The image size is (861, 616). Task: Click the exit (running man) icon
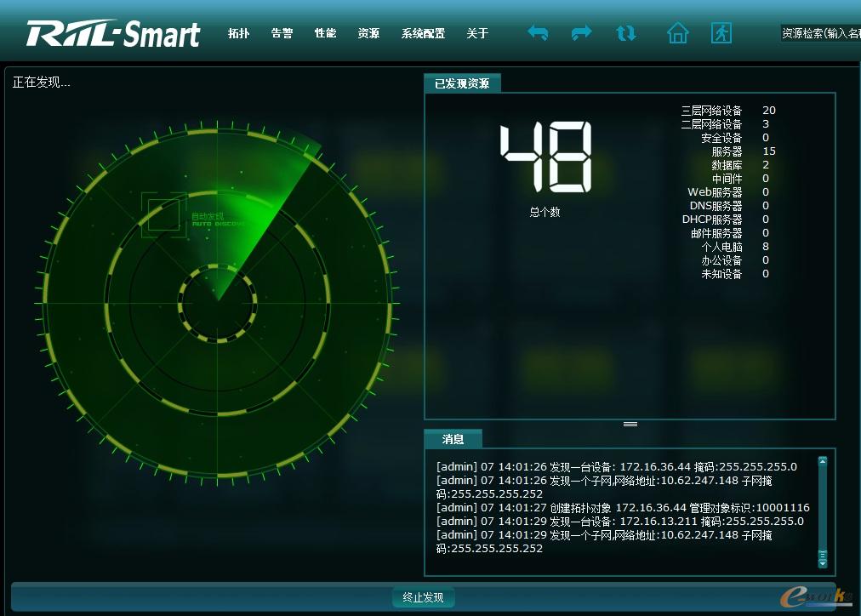click(721, 32)
